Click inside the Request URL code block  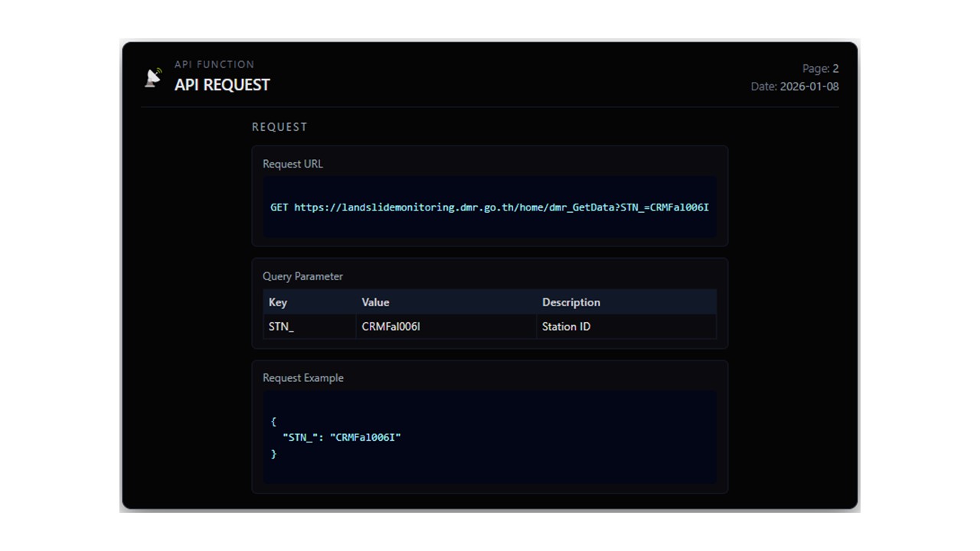(490, 226)
